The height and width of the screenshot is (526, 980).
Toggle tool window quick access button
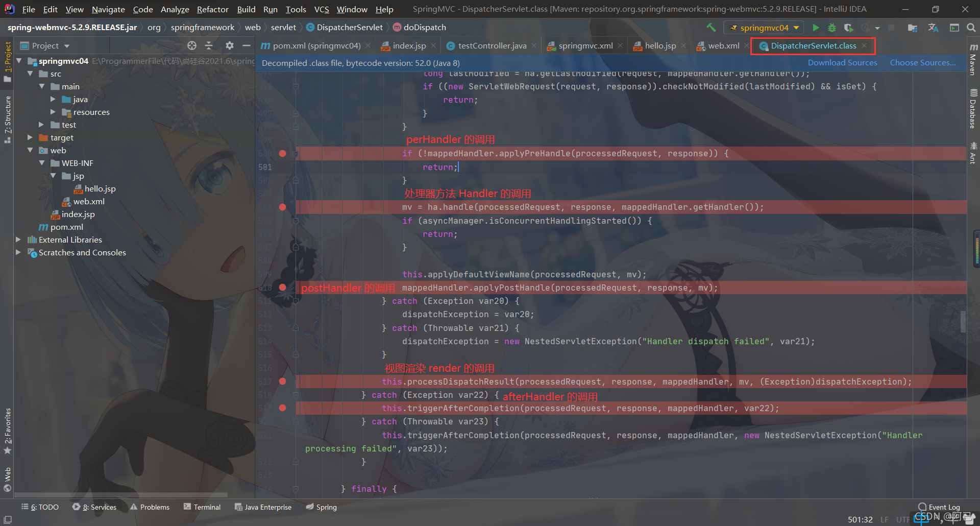tap(8, 519)
